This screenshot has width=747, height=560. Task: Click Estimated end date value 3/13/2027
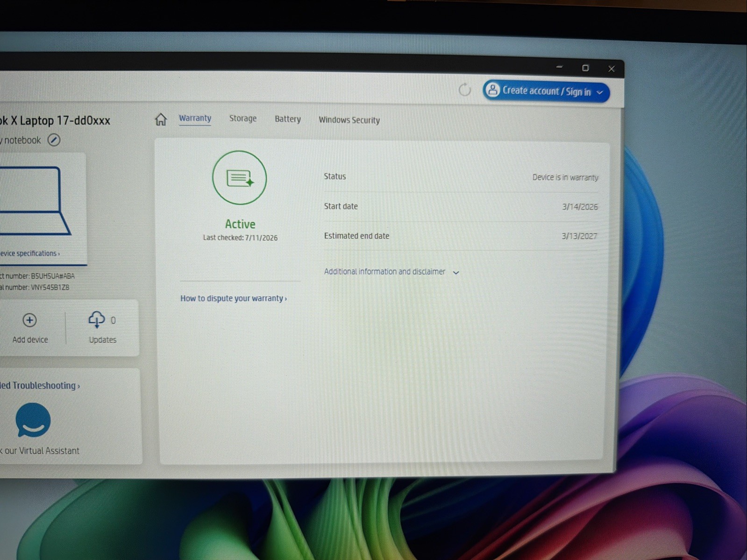pos(579,236)
